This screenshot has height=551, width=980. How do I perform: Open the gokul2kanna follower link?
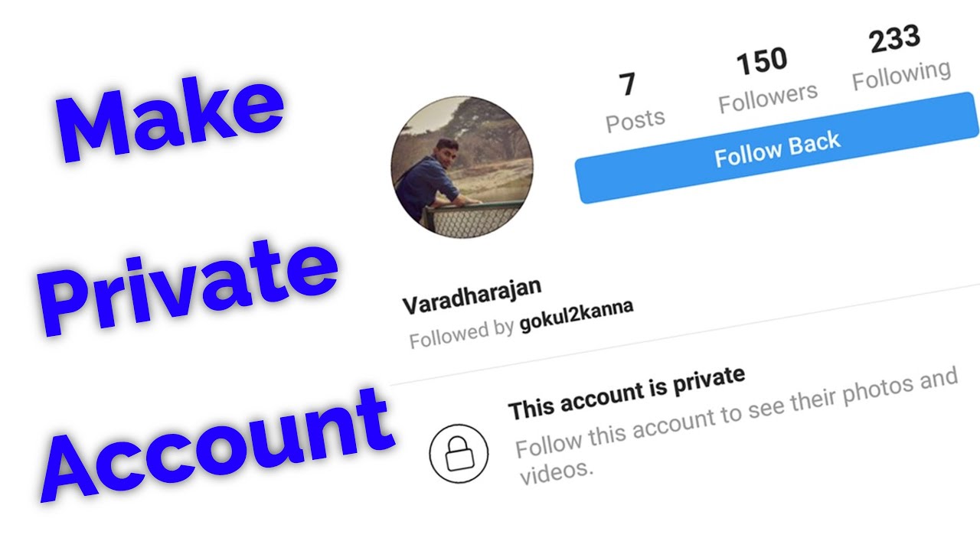coord(577,315)
